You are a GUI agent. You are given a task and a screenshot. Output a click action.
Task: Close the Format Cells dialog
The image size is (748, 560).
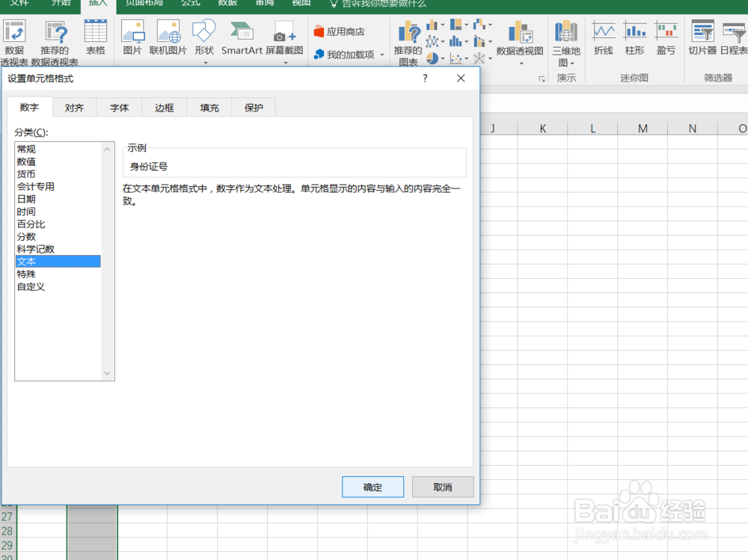[460, 79]
